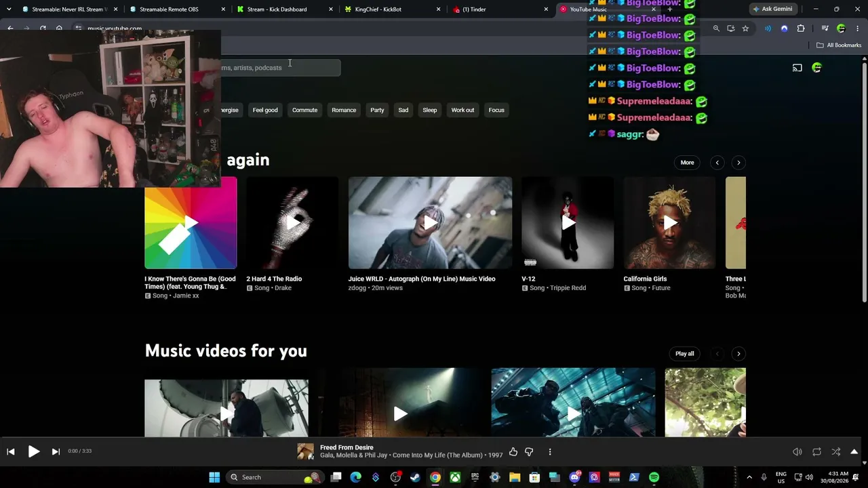This screenshot has height=488, width=868.
Task: Click the Freed From Desire album thumbnail
Action: pyautogui.click(x=305, y=451)
